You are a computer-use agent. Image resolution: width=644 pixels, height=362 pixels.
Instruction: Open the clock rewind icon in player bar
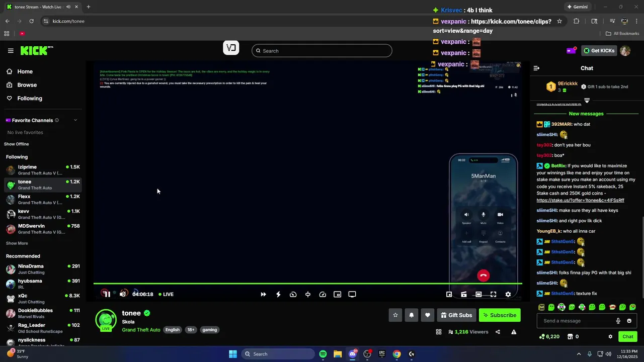(293, 294)
